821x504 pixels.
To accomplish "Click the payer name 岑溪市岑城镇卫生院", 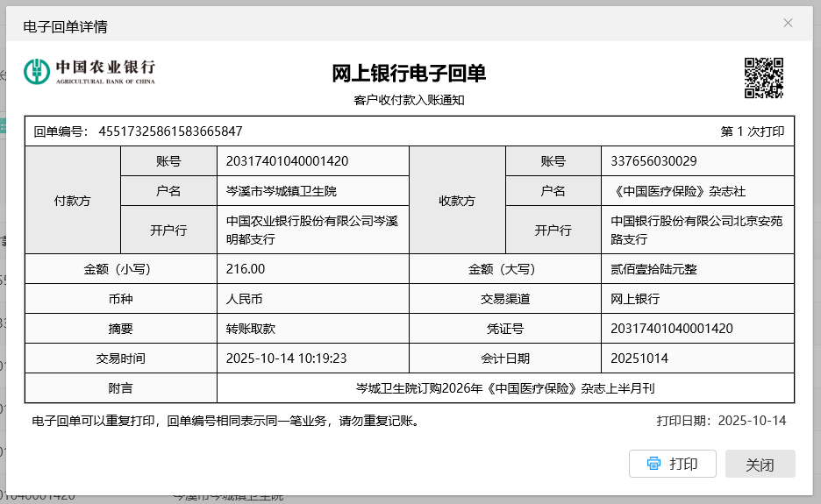I will click(x=281, y=191).
